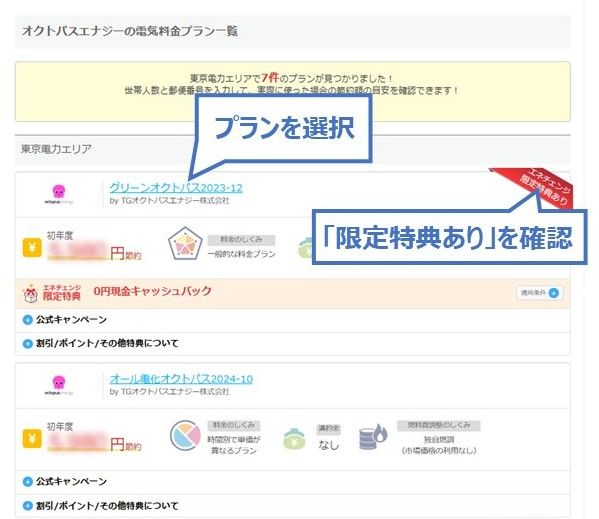This screenshot has height=519, width=599.
Task: Click fuel barrel icon beside 独自燃調
Action: click(373, 437)
